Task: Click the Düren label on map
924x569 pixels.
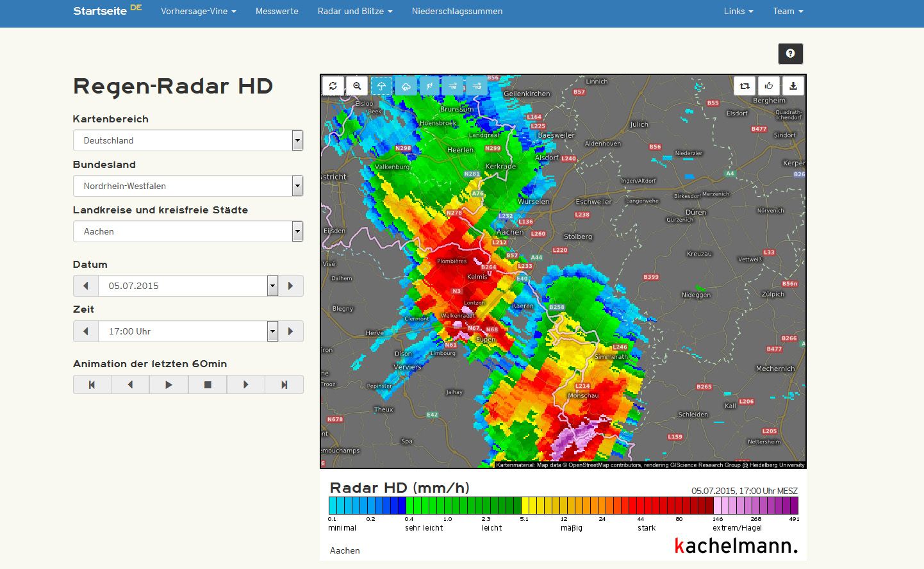Action: click(x=696, y=212)
